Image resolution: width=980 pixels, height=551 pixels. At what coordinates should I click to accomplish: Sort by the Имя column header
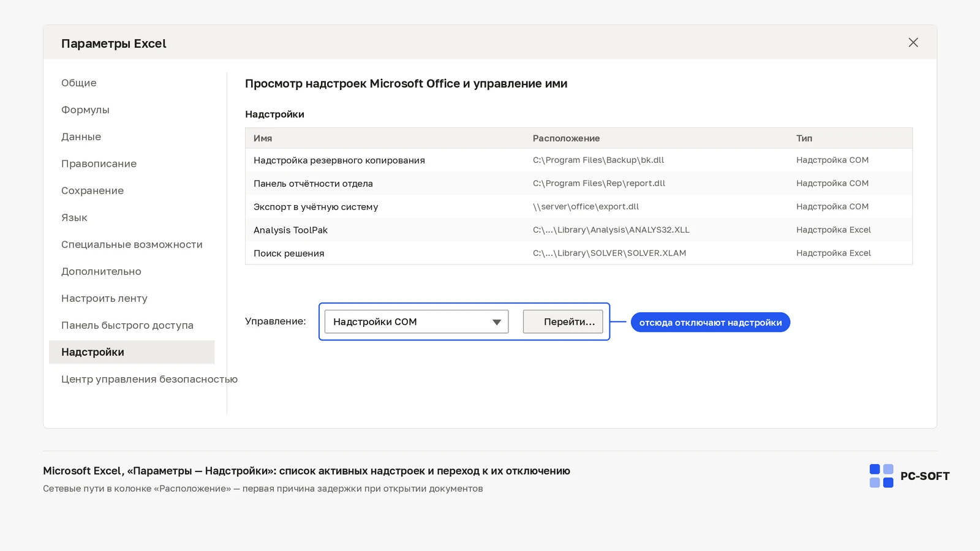[x=263, y=138]
